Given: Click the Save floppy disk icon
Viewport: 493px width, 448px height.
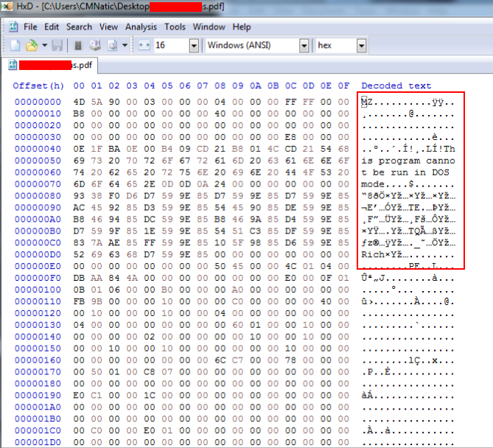Looking at the screenshot, I should (57, 46).
